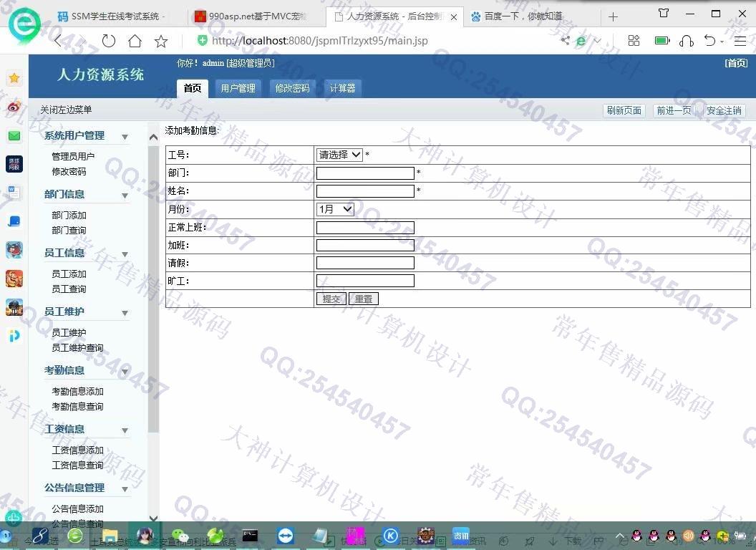Open browser extensions grid icon

click(x=634, y=41)
